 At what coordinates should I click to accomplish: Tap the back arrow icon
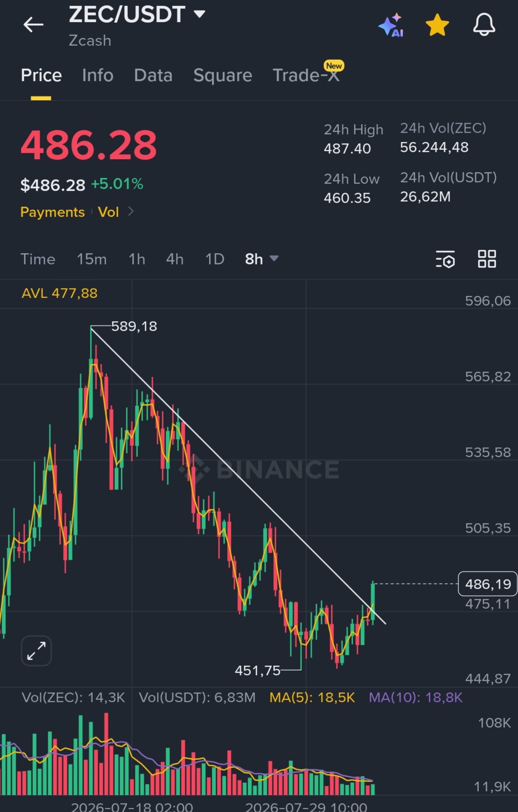[x=33, y=25]
